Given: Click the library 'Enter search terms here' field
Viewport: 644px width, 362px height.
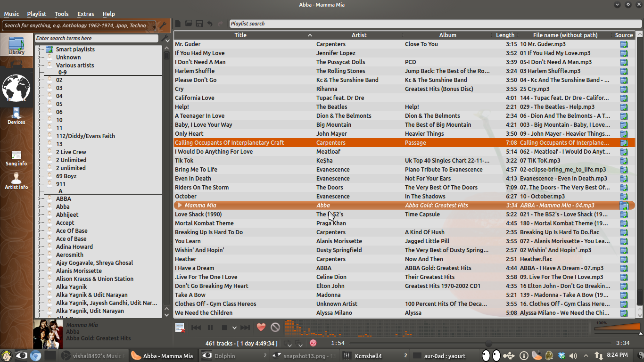Looking at the screenshot, I should click(x=97, y=39).
